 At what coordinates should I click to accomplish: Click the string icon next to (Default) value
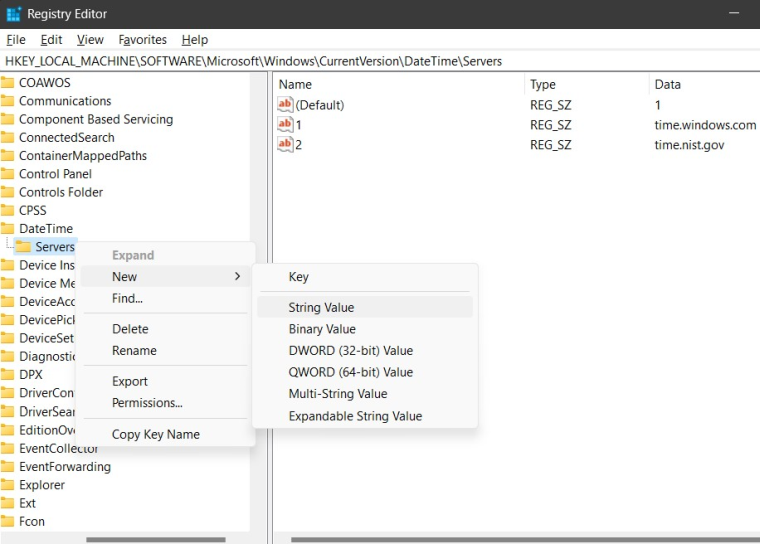tap(285, 105)
